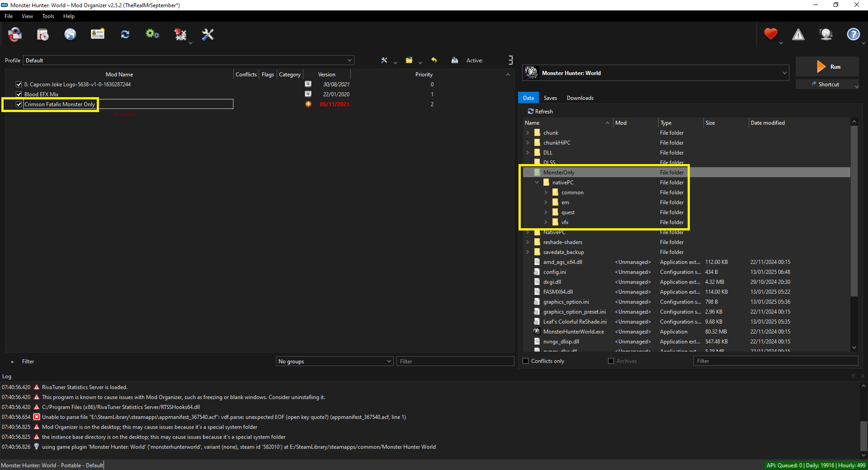This screenshot has width=868, height=470.
Task: Open the Help menu
Action: (x=69, y=16)
